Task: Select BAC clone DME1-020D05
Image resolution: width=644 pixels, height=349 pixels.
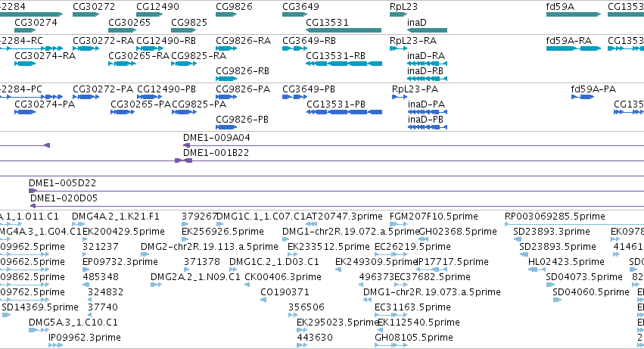Action: (x=64, y=198)
